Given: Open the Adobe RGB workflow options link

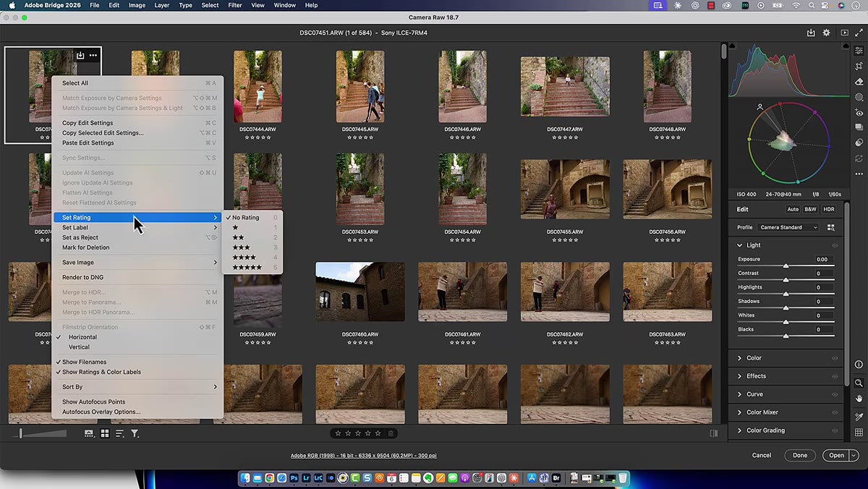Looking at the screenshot, I should click(x=363, y=456).
